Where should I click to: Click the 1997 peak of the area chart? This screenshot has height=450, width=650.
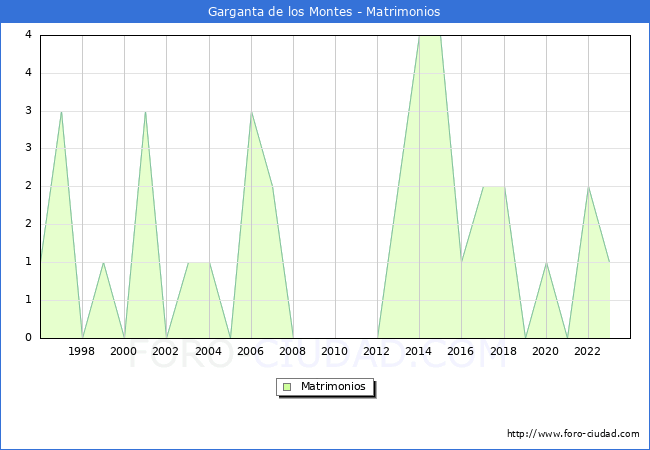point(61,111)
